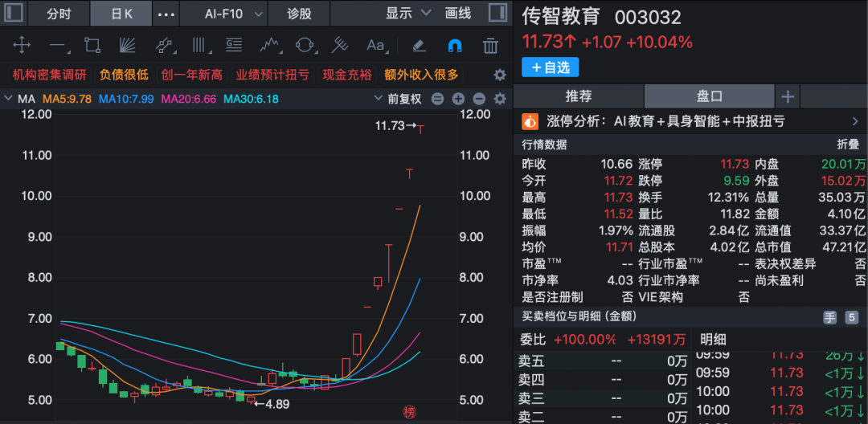Open MA indicator settings gear
The image size is (868, 424).
coord(500,99)
